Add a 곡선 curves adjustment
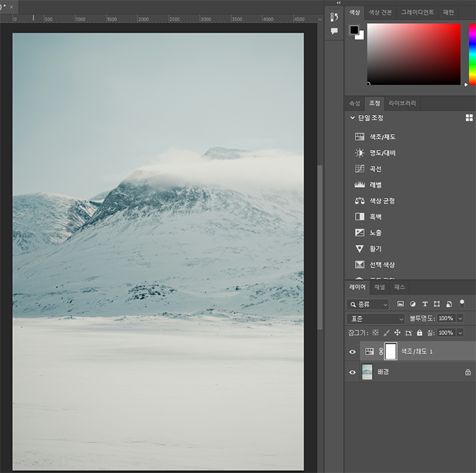The width and height of the screenshot is (476, 473). tap(369, 169)
